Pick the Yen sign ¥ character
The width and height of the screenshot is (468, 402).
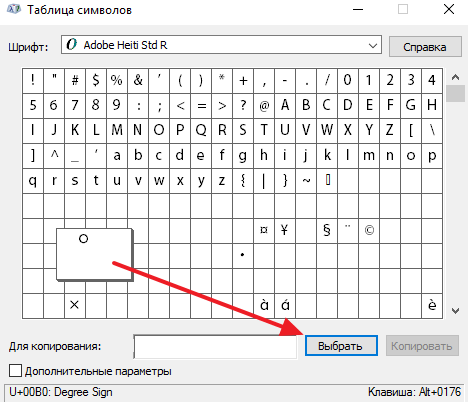(x=285, y=231)
